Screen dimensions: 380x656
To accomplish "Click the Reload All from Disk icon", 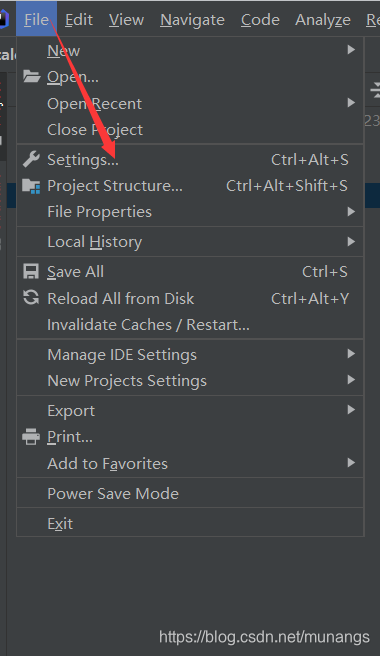I will [x=31, y=298].
